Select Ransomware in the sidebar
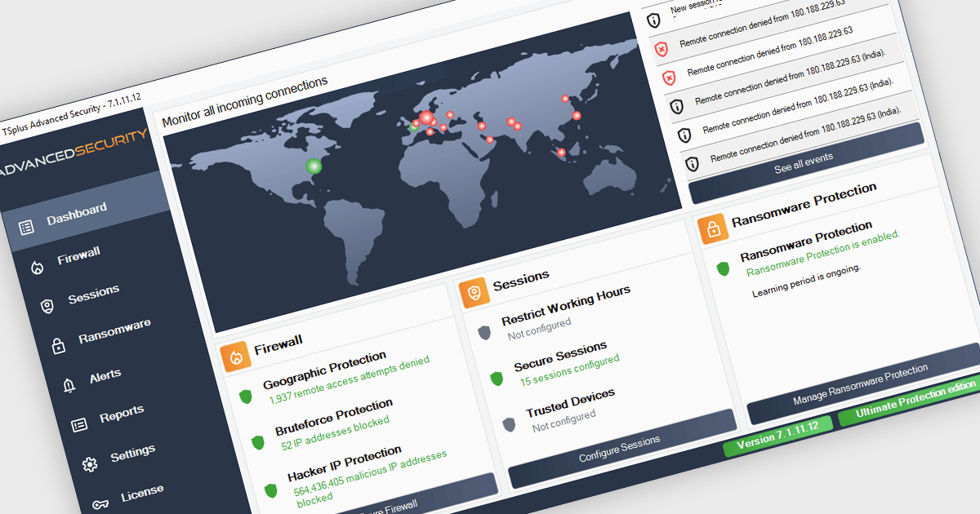980x514 pixels. click(114, 330)
